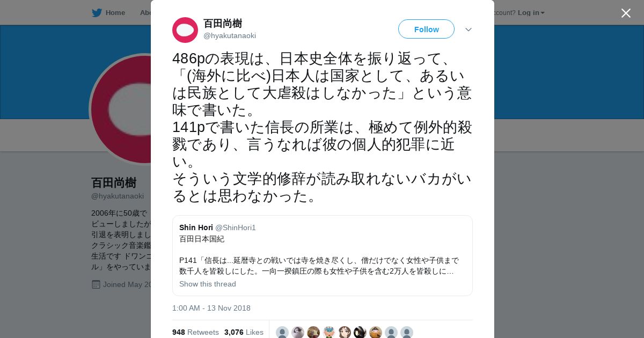Open the 1:00 AM - 13 Nov 2018 timestamp
Image resolution: width=644 pixels, height=338 pixels.
(x=211, y=308)
